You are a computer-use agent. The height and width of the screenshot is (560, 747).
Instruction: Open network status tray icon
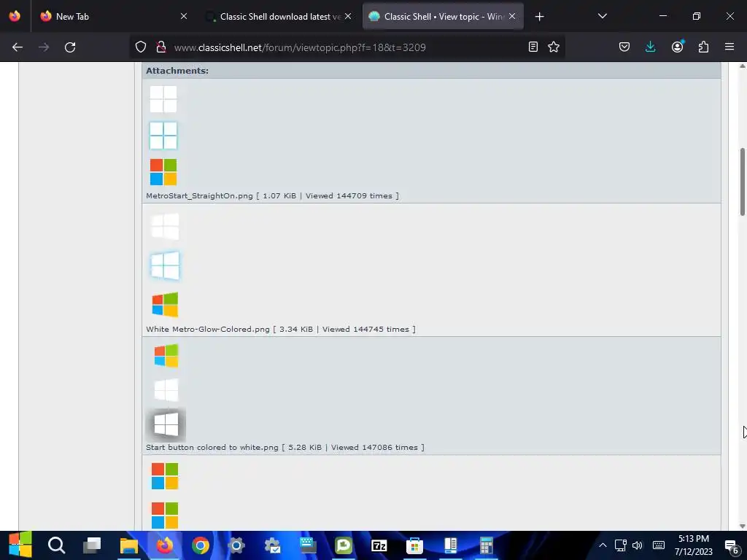tap(620, 545)
